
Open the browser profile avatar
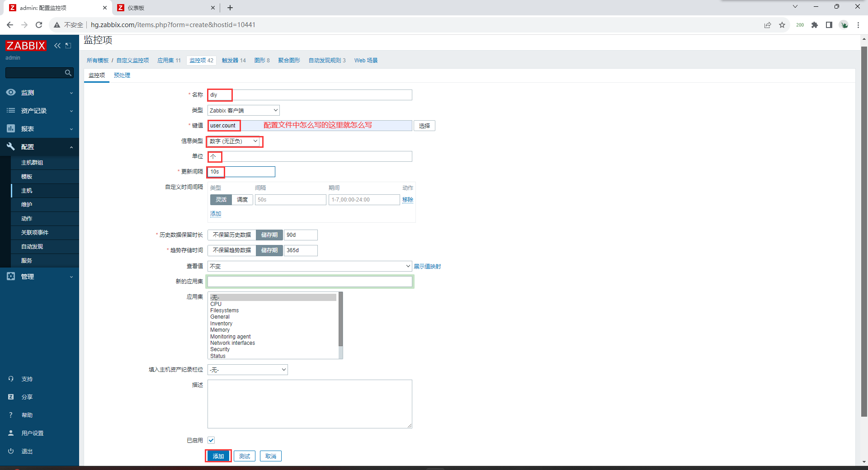[x=844, y=25]
